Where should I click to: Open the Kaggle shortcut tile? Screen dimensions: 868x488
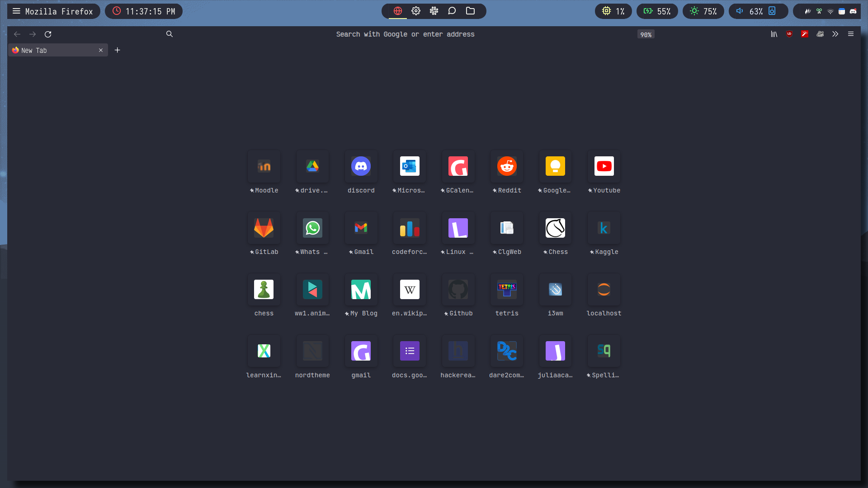click(x=604, y=228)
